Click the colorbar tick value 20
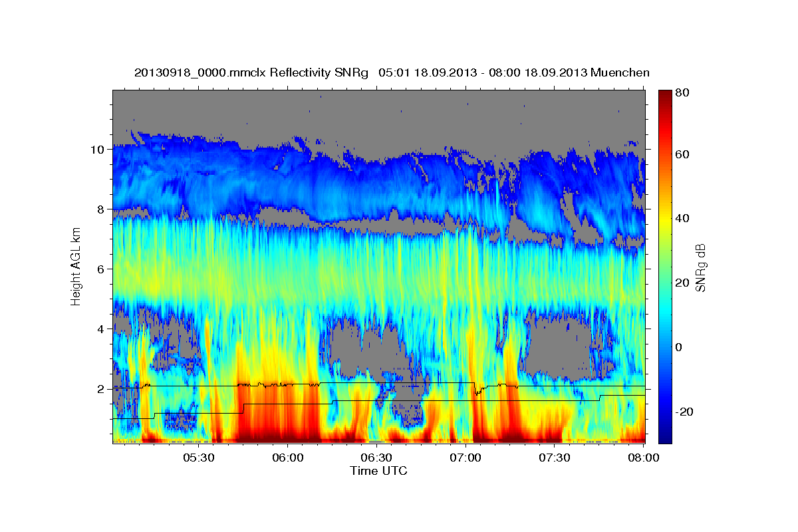 (683, 283)
